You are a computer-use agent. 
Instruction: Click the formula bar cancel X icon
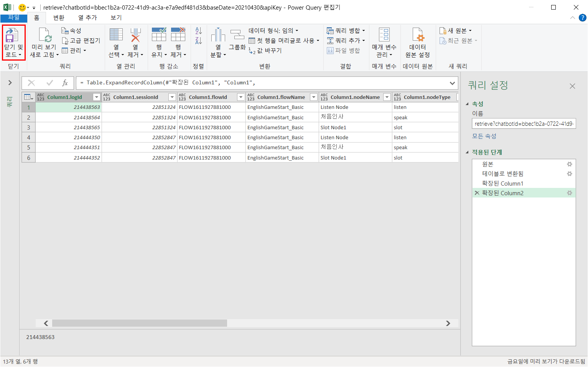coord(31,83)
